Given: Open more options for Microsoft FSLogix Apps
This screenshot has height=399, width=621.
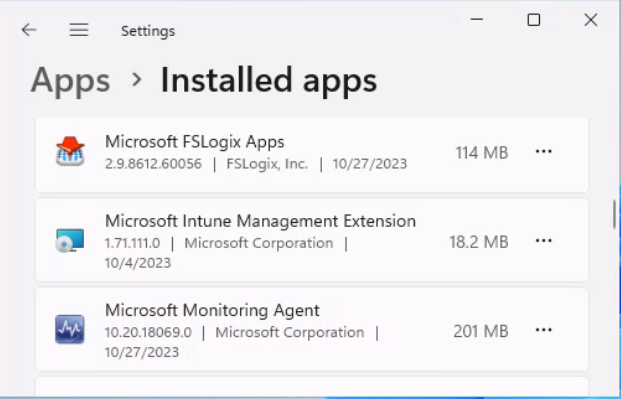Looking at the screenshot, I should 543,151.
